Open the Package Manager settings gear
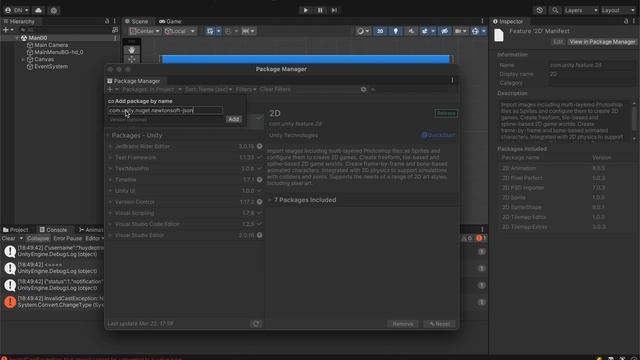640x360 pixels. [x=363, y=89]
